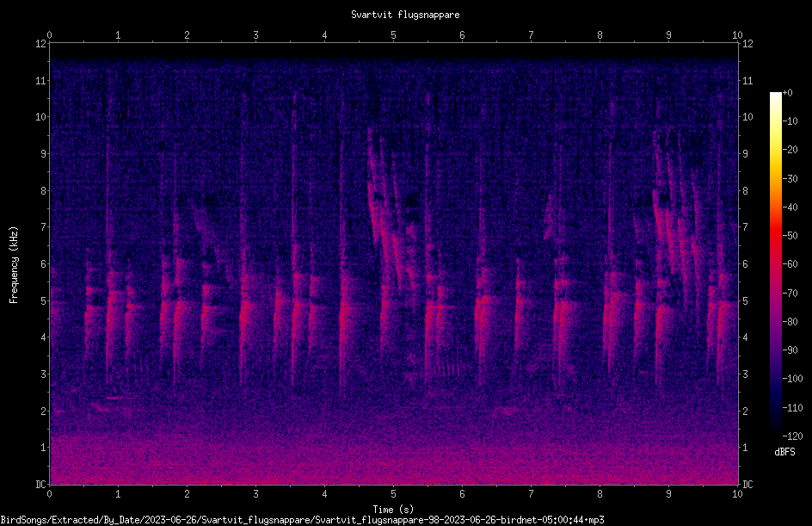This screenshot has width=812, height=526.
Task: Click the '-100' color scale label
Action: 793,379
